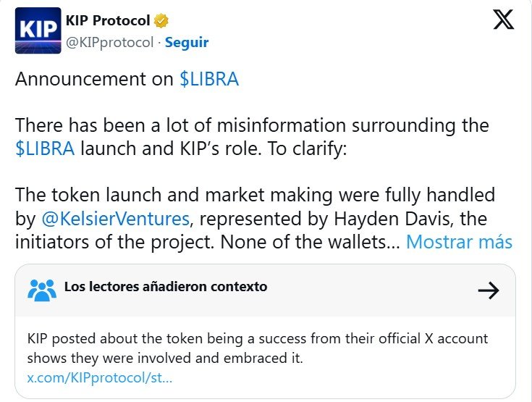Open the community note arrow

[489, 290]
